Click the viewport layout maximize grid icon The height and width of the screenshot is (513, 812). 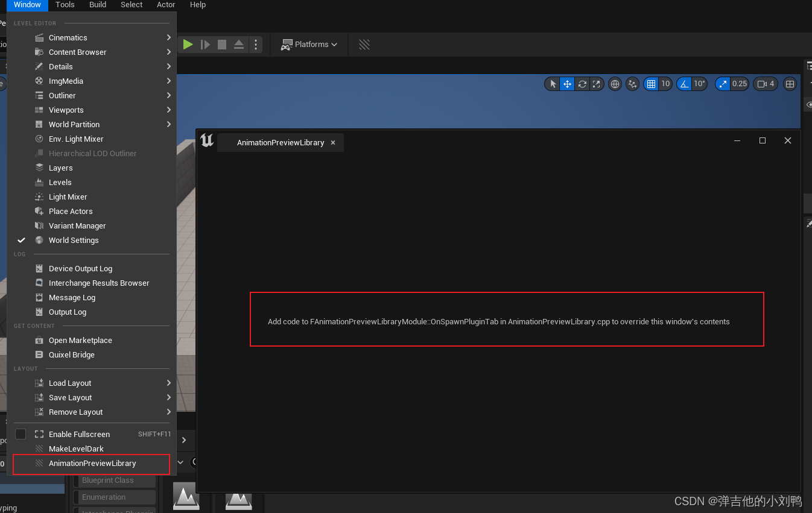790,84
